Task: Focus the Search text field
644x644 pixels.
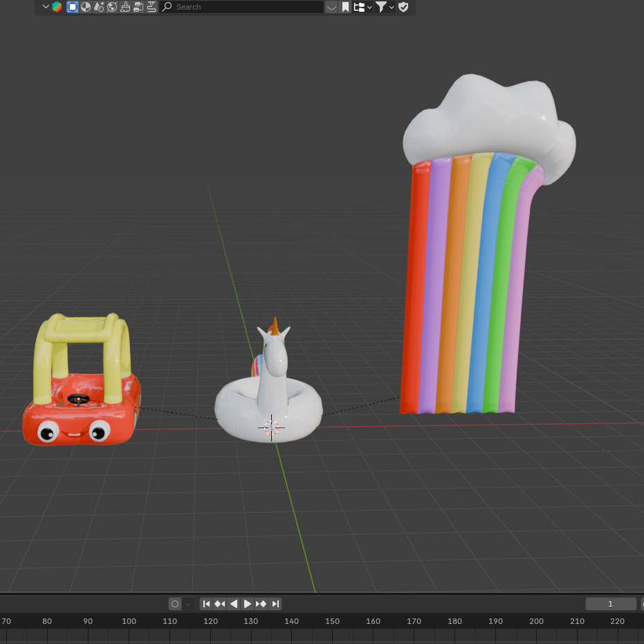Action: point(241,7)
